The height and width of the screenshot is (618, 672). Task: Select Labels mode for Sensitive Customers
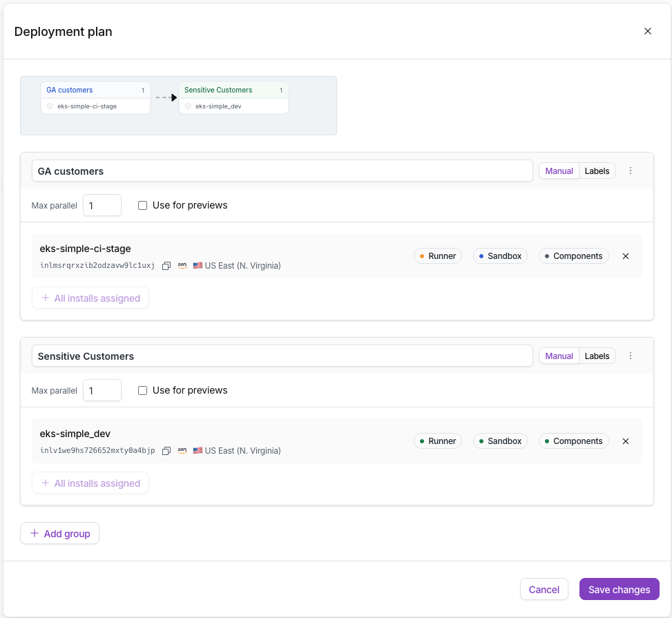(597, 356)
